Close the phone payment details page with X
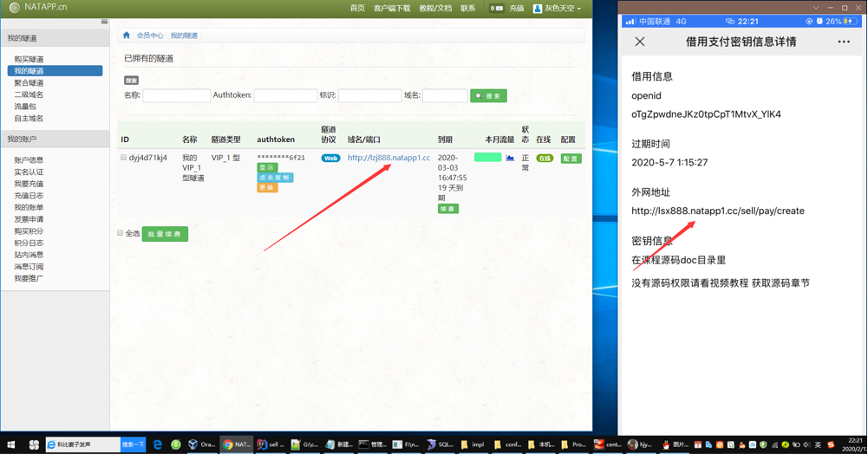868x454 pixels. pyautogui.click(x=640, y=42)
